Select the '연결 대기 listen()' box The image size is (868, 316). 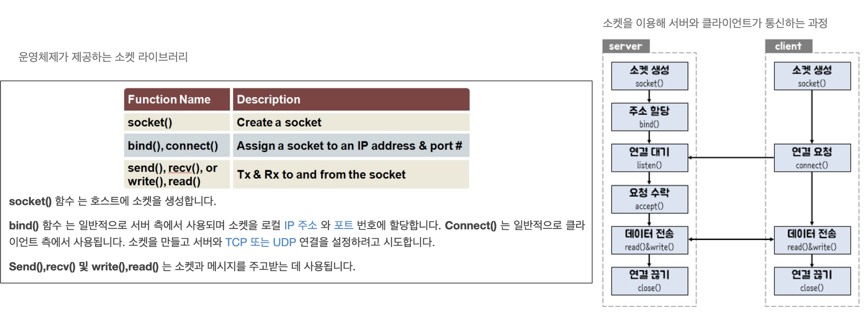coord(649,158)
